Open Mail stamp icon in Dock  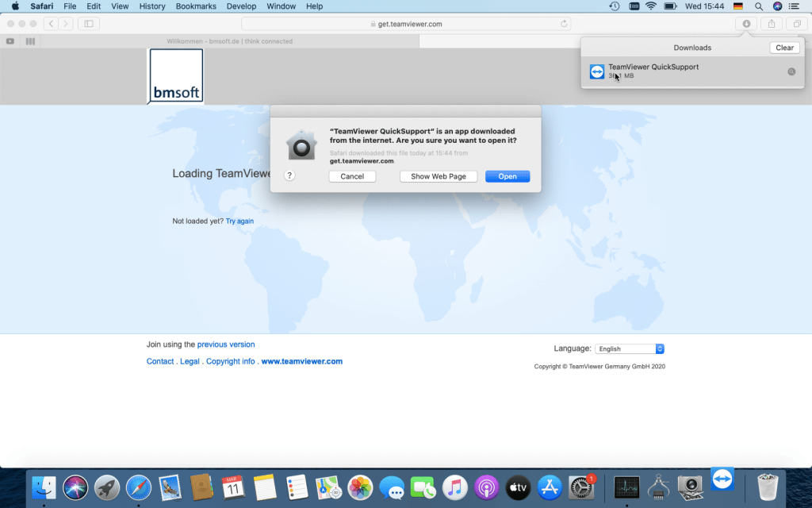[170, 487]
